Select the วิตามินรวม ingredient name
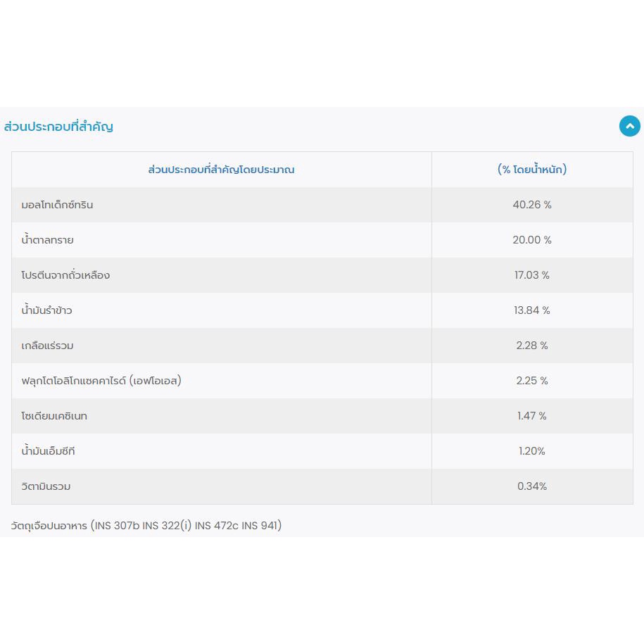 (x=46, y=486)
